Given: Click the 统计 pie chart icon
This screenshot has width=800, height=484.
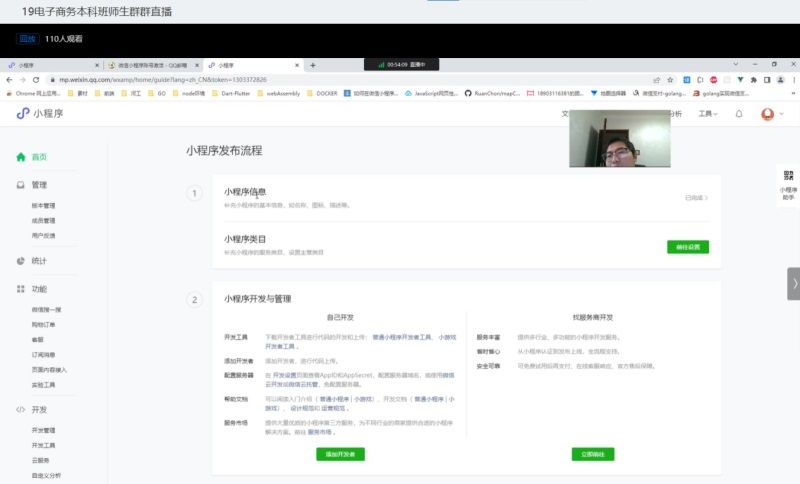Looking at the screenshot, I should coord(21,261).
